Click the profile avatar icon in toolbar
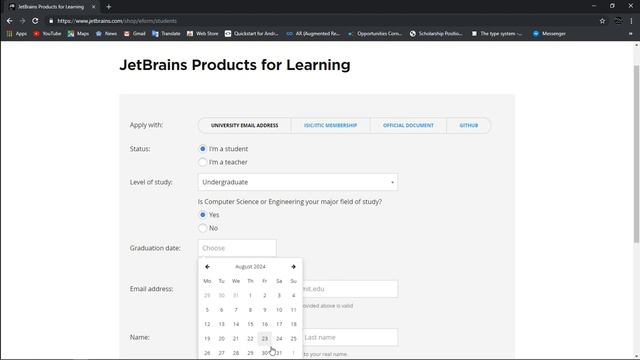Screen dimensions: 640x360 tap(618, 21)
